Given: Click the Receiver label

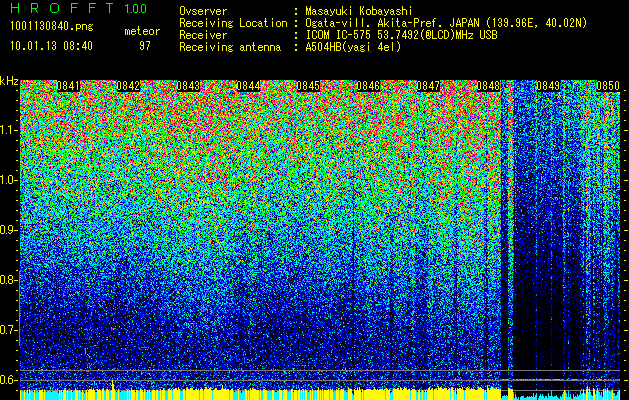Looking at the screenshot, I should tap(203, 35).
